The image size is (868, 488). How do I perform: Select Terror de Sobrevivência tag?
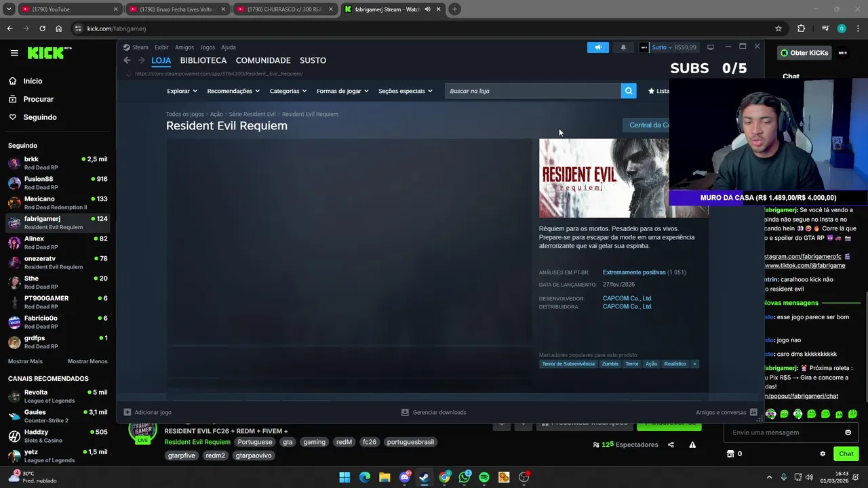point(568,364)
